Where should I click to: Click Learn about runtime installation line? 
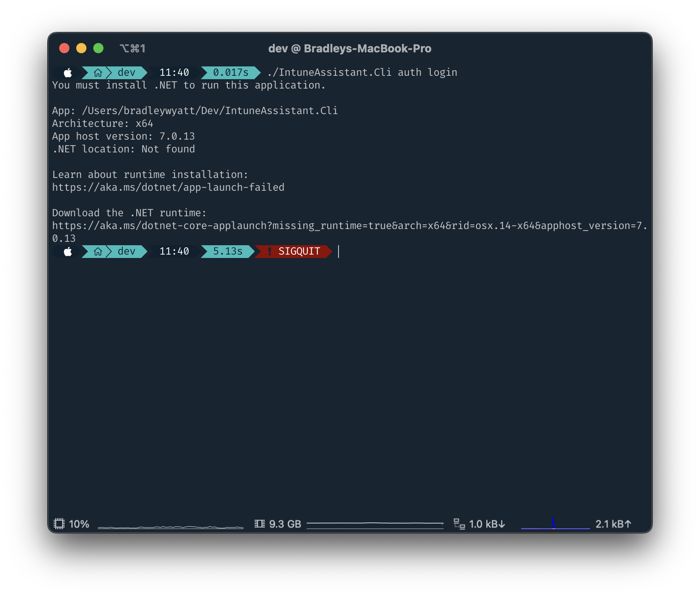150,175
